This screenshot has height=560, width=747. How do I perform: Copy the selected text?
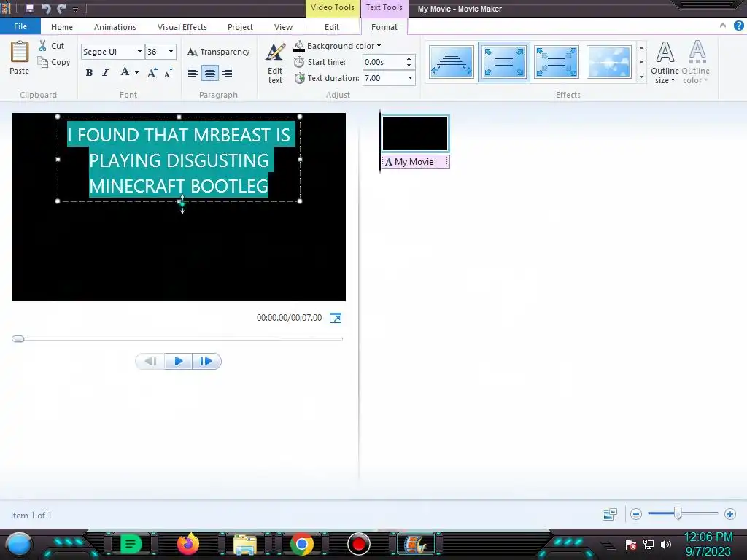(x=54, y=62)
